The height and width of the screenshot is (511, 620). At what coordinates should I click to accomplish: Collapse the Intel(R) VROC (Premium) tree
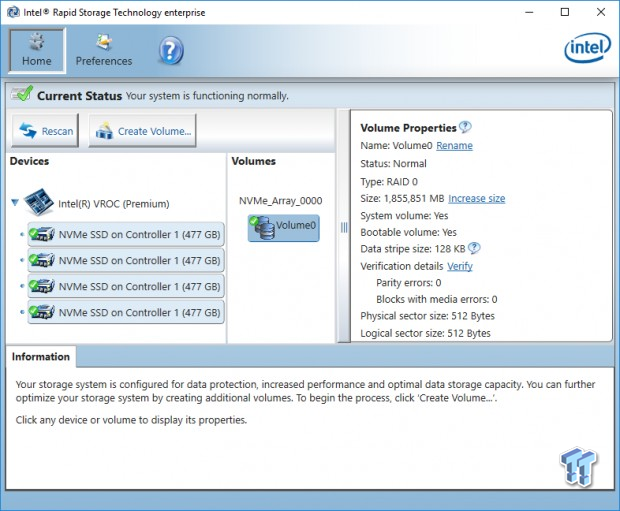15,203
